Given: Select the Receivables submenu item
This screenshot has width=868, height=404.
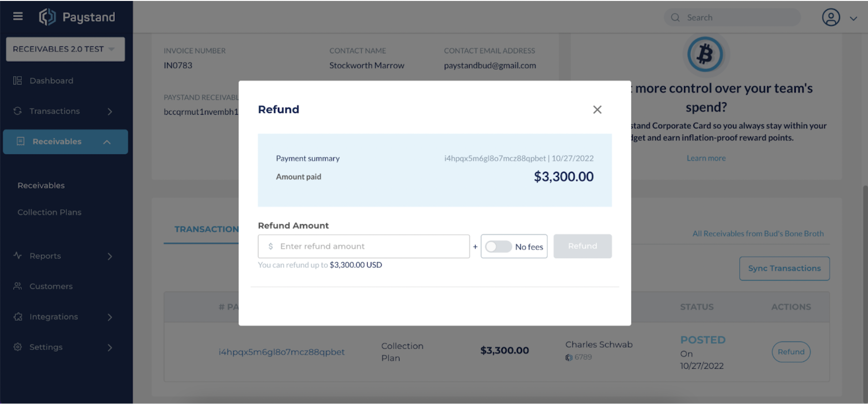Looking at the screenshot, I should pyautogui.click(x=41, y=185).
